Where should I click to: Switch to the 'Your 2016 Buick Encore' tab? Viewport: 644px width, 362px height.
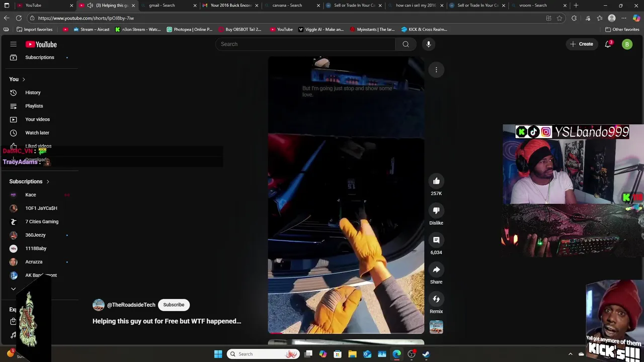coord(230,6)
